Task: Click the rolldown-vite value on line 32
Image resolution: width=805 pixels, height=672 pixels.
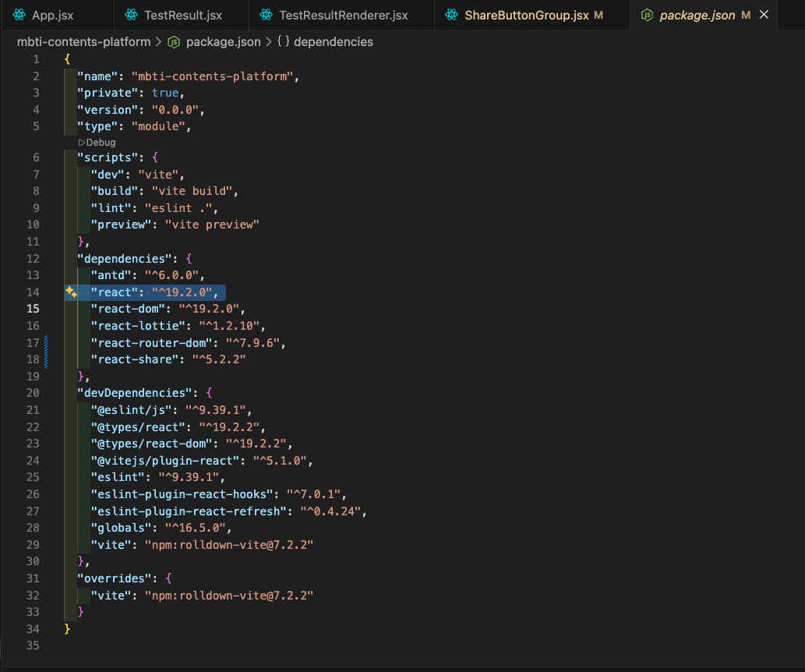Action: [x=229, y=596]
